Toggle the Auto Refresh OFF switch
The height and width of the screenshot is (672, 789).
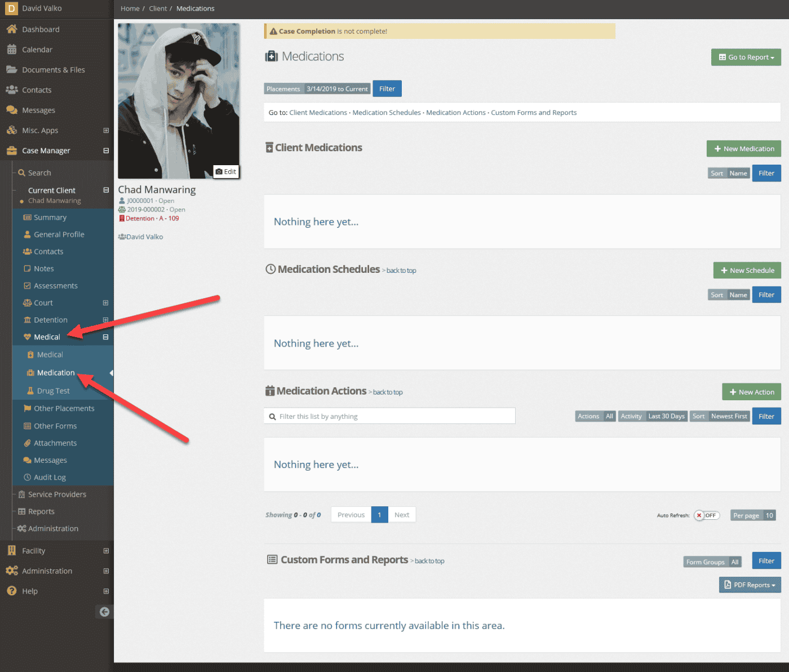pos(707,515)
